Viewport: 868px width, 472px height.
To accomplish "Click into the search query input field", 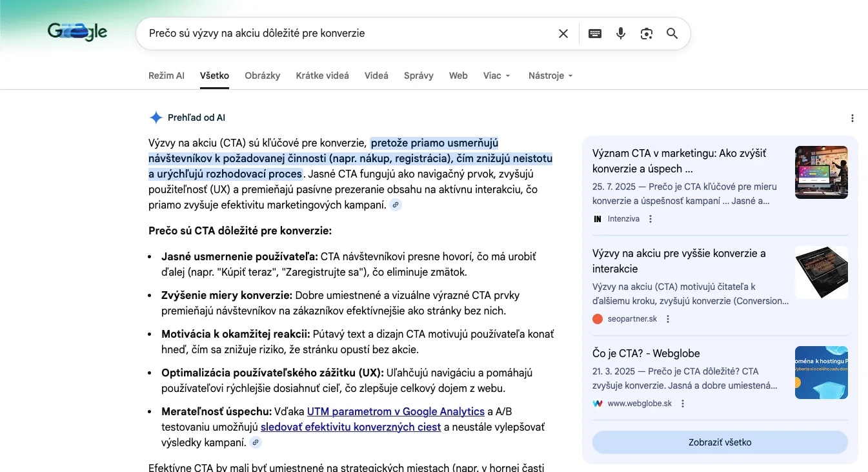I will (x=348, y=34).
